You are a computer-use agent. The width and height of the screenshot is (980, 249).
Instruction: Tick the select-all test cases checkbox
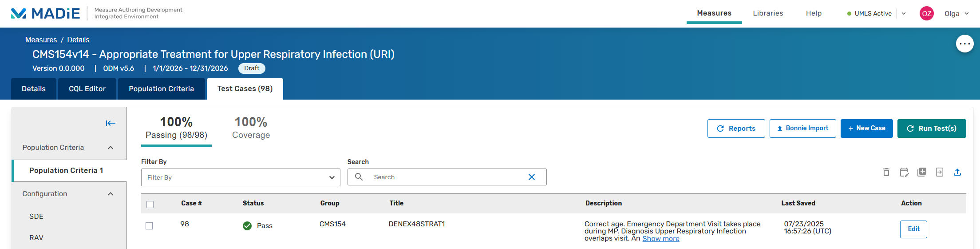coord(150,204)
